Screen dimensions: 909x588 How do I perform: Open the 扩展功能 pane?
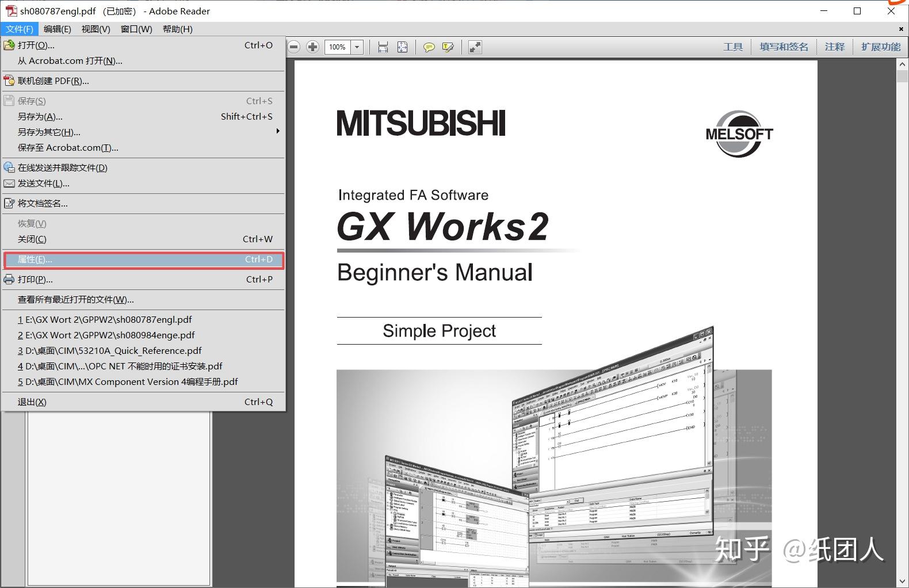[881, 47]
